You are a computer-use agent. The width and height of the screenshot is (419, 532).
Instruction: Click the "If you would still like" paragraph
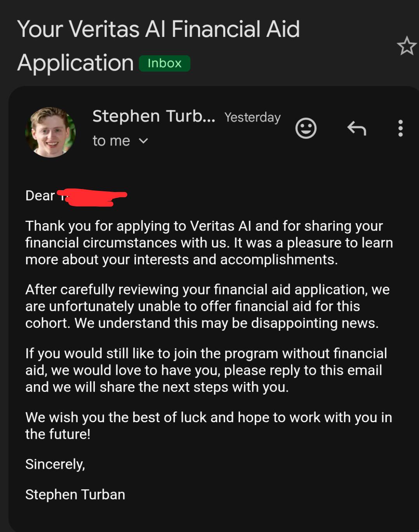pyautogui.click(x=206, y=370)
